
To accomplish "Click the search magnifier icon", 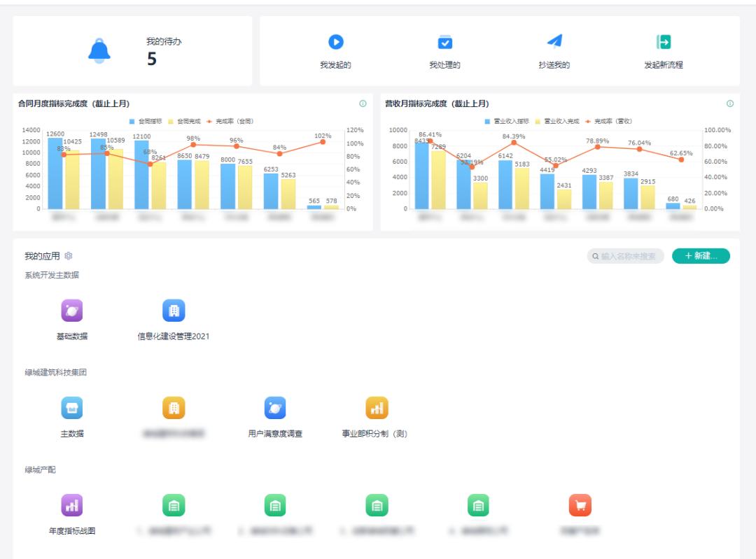I will click(x=596, y=256).
